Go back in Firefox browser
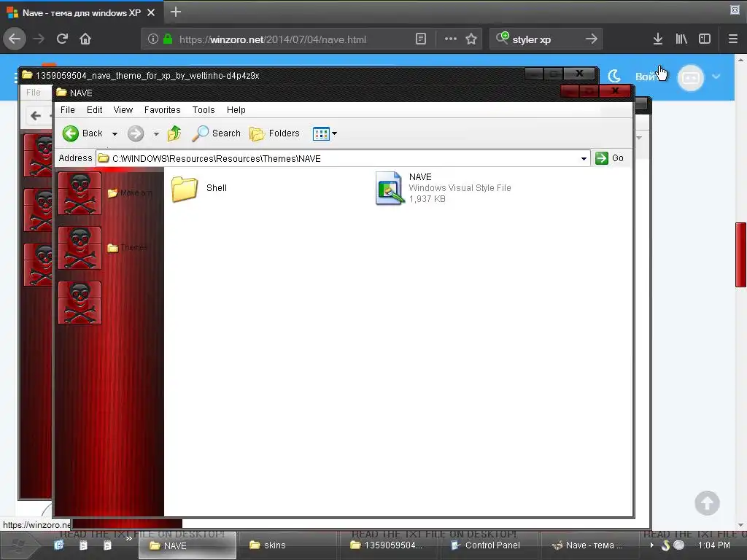747x560 pixels. point(15,39)
